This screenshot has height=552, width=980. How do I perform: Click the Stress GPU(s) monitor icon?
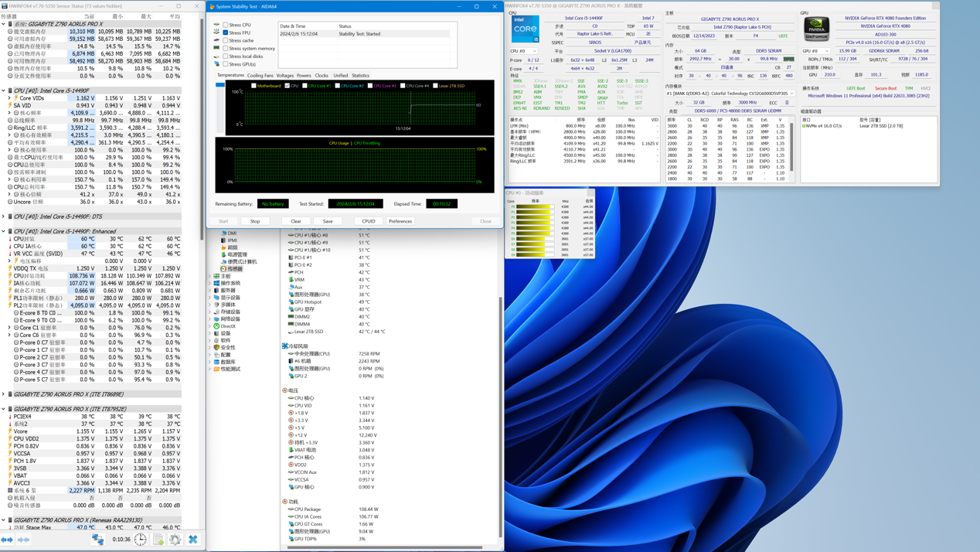216,64
